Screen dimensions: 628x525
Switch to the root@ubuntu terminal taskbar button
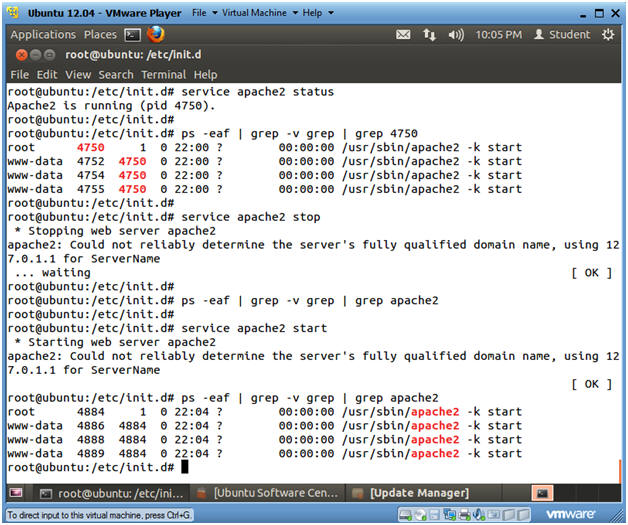(111, 493)
